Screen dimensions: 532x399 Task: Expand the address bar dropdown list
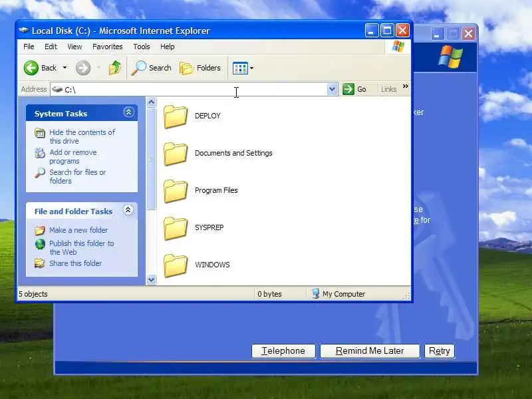point(332,90)
